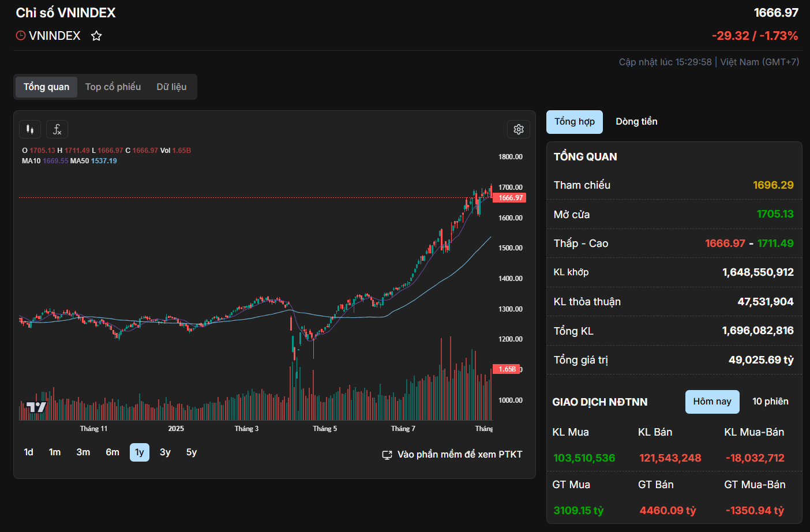810x532 pixels.
Task: Click the external screen icon near PTKT link
Action: pos(387,455)
